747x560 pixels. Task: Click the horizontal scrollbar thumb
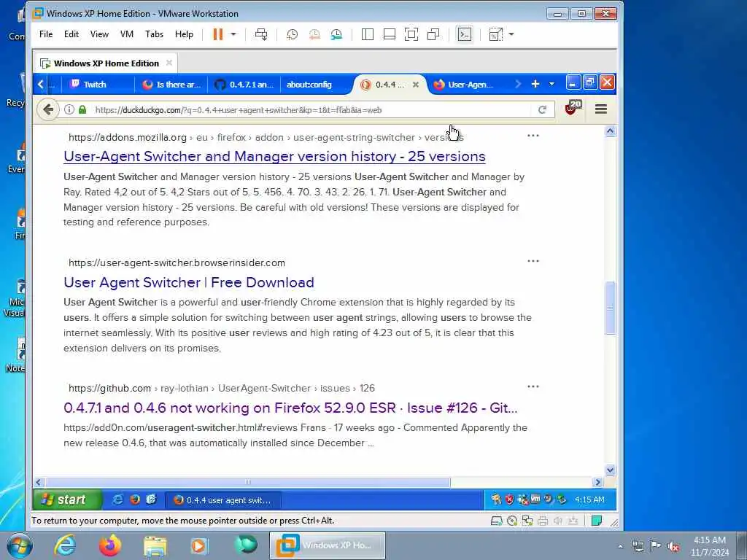click(247, 483)
